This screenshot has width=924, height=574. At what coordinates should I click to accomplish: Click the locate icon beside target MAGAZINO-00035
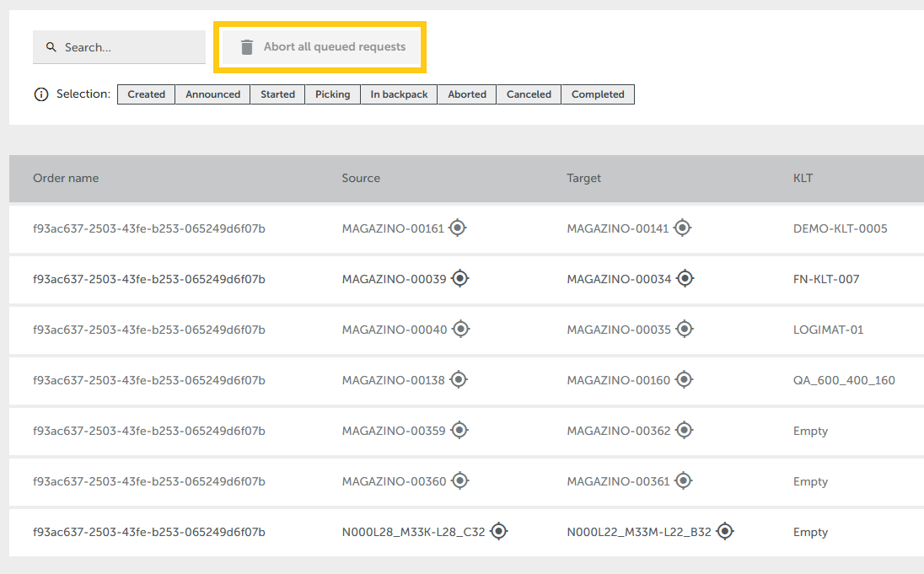pyautogui.click(x=685, y=329)
